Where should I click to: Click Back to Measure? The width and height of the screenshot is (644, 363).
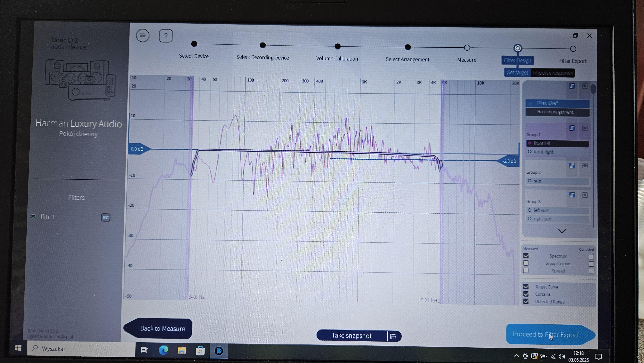point(158,329)
